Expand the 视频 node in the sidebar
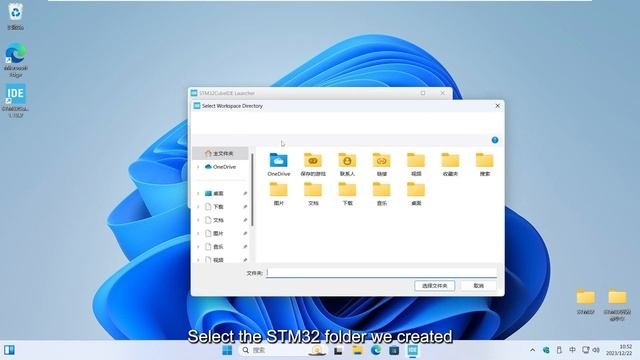 tap(198, 260)
